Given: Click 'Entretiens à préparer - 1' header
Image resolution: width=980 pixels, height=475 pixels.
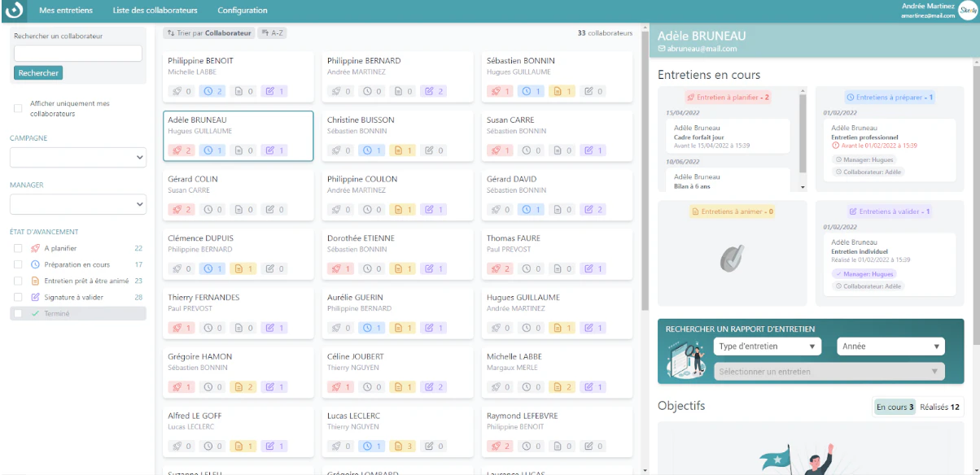Looking at the screenshot, I should pyautogui.click(x=889, y=97).
